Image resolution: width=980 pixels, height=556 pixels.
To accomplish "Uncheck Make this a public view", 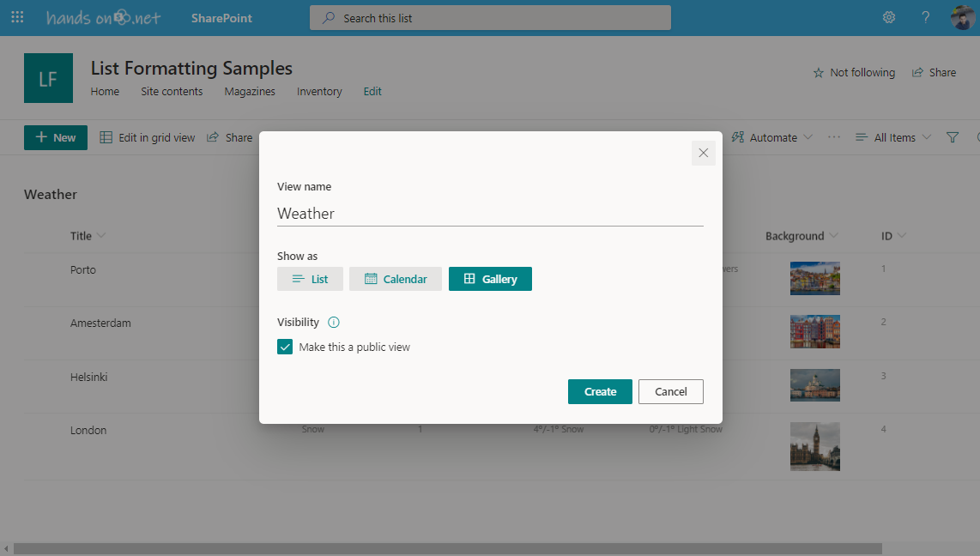I will point(285,347).
